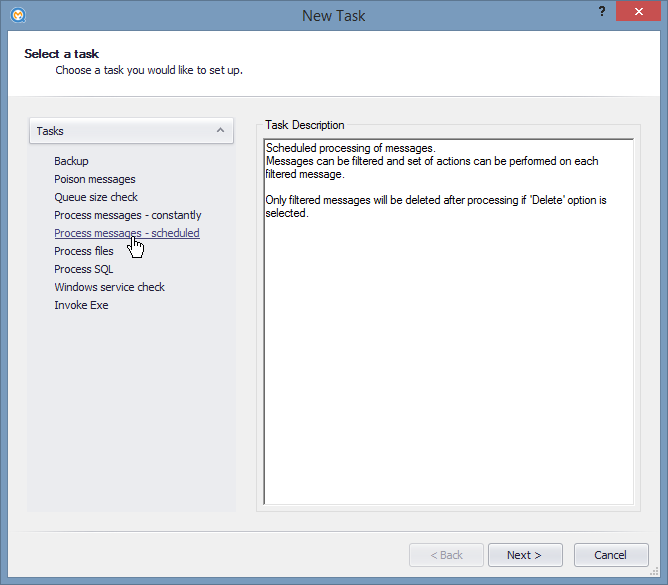Choose the Process files task
668x585 pixels.
coord(84,251)
